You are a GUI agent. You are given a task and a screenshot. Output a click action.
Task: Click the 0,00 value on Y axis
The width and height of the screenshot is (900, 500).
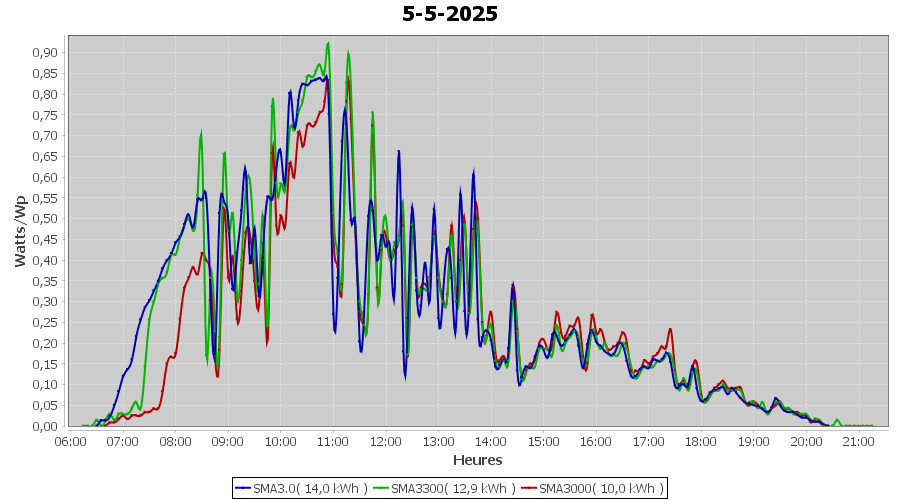(x=45, y=426)
